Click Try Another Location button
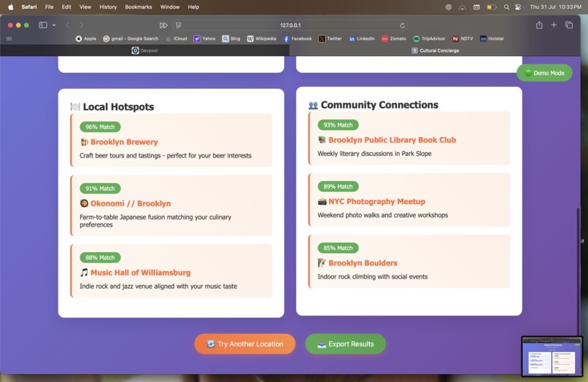 [x=245, y=344]
